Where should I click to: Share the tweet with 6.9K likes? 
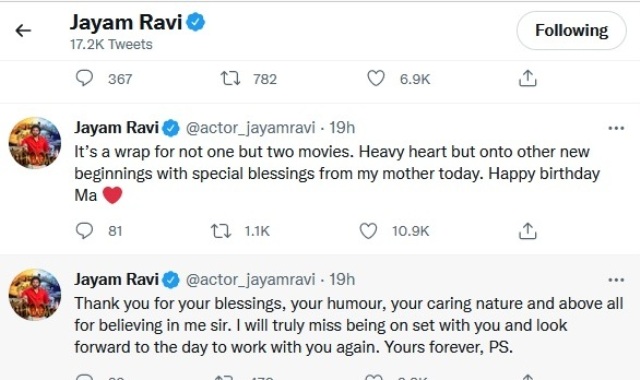coord(527,78)
